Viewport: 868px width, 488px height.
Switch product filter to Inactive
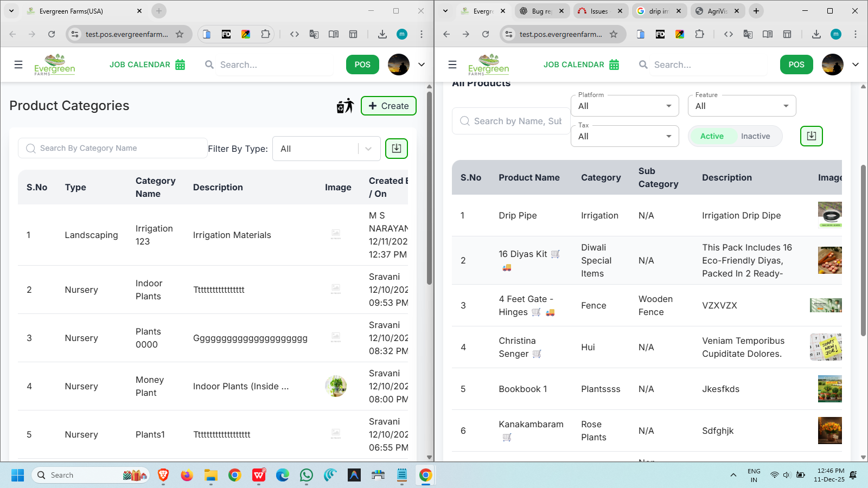point(755,136)
